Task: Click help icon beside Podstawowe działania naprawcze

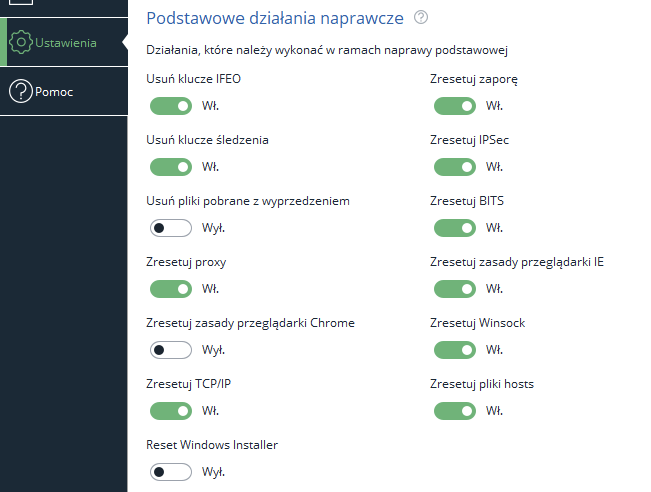Action: tap(421, 17)
